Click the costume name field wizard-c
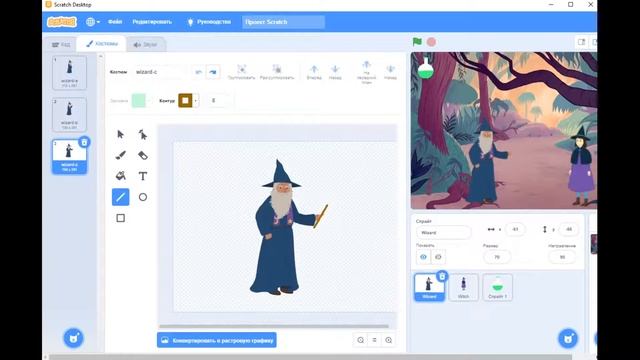 pos(160,72)
